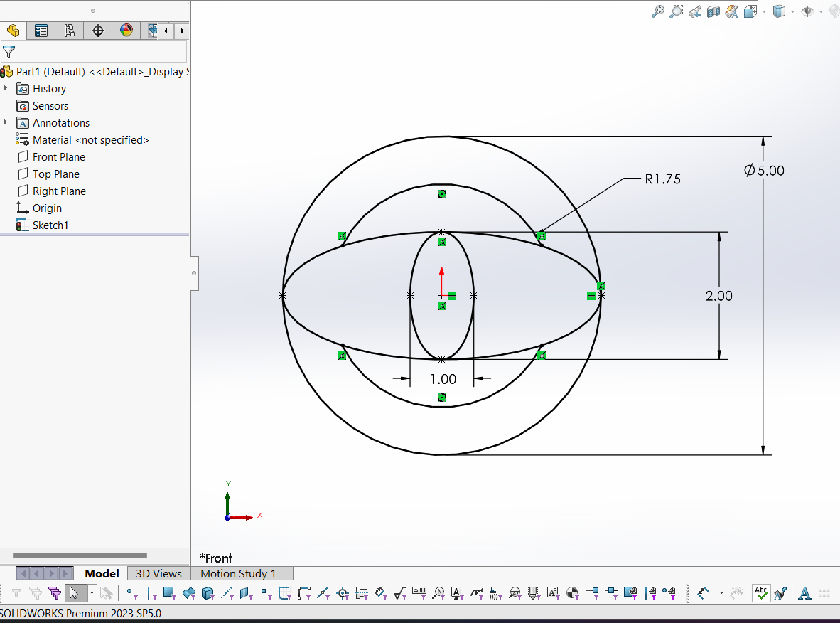Click the feature tree filter funnel icon
The width and height of the screenshot is (840, 623).
pyautogui.click(x=9, y=52)
